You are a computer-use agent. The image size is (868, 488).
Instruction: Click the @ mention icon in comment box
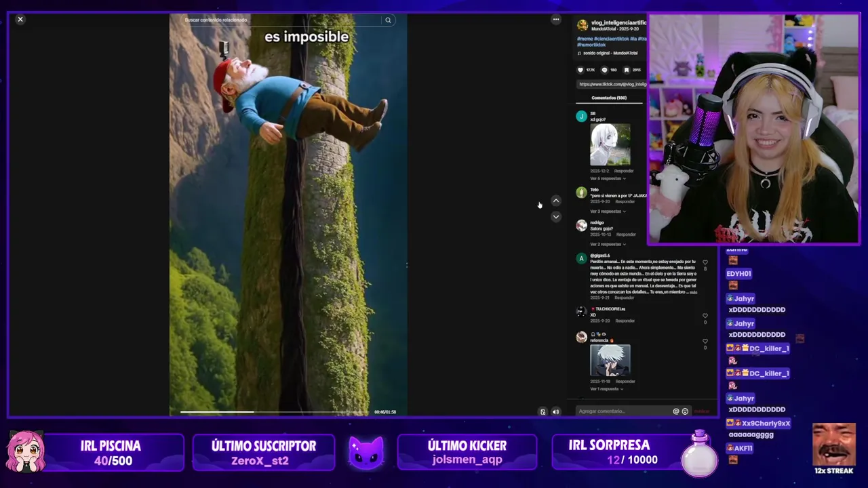pyautogui.click(x=675, y=411)
